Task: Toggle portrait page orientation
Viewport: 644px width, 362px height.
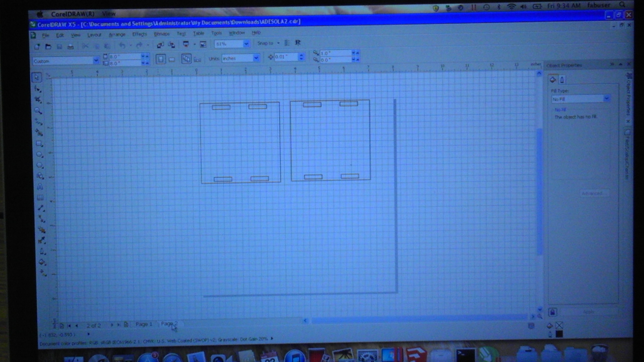Action: click(160, 59)
